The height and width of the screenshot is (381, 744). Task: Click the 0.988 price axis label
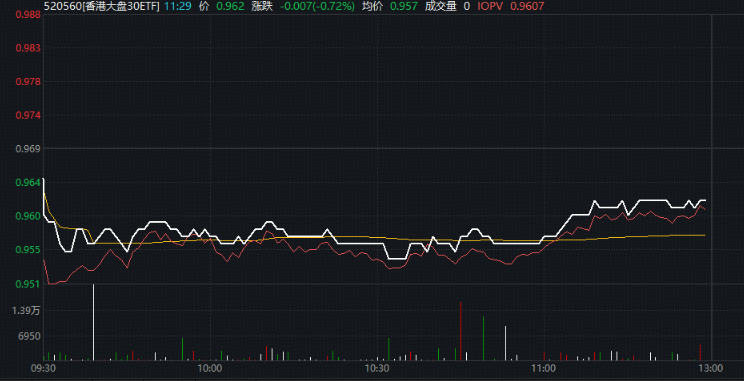pos(28,15)
